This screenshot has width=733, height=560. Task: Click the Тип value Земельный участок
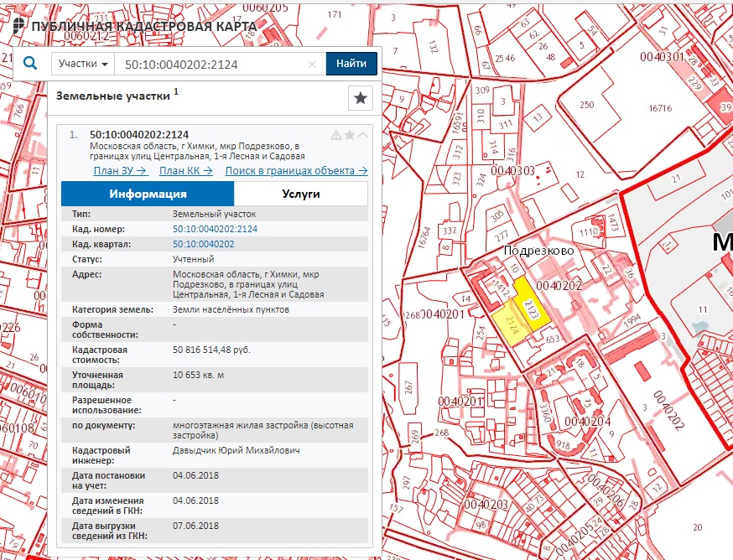point(214,214)
